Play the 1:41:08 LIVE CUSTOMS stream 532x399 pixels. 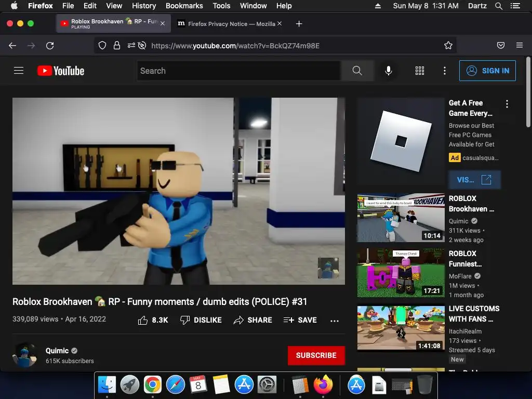pos(401,328)
